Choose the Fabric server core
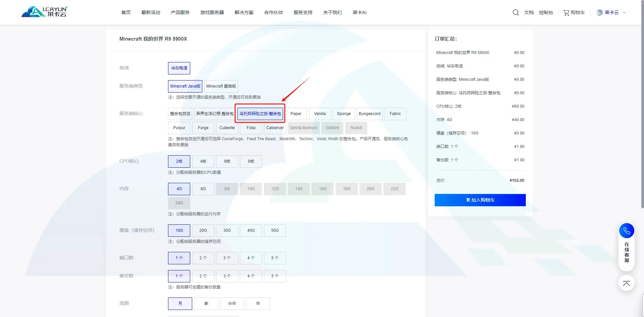Viewport: 644px width, 317px height. coord(395,114)
